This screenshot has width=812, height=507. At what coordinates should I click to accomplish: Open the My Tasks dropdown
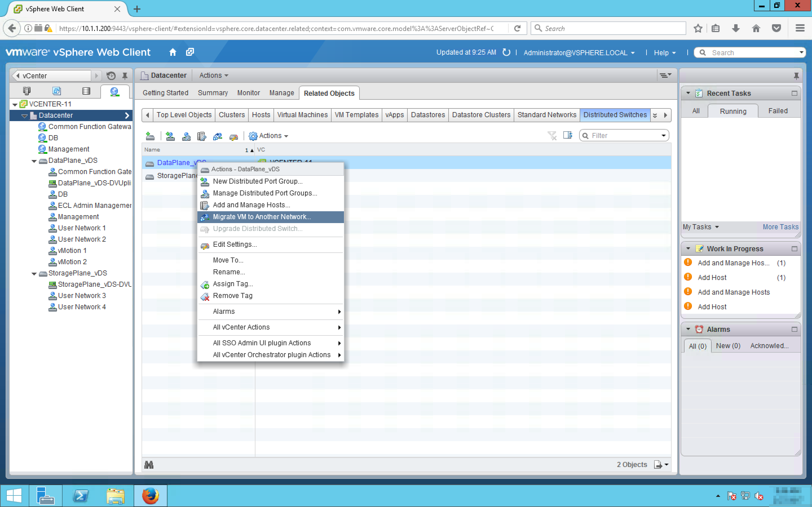pos(700,227)
